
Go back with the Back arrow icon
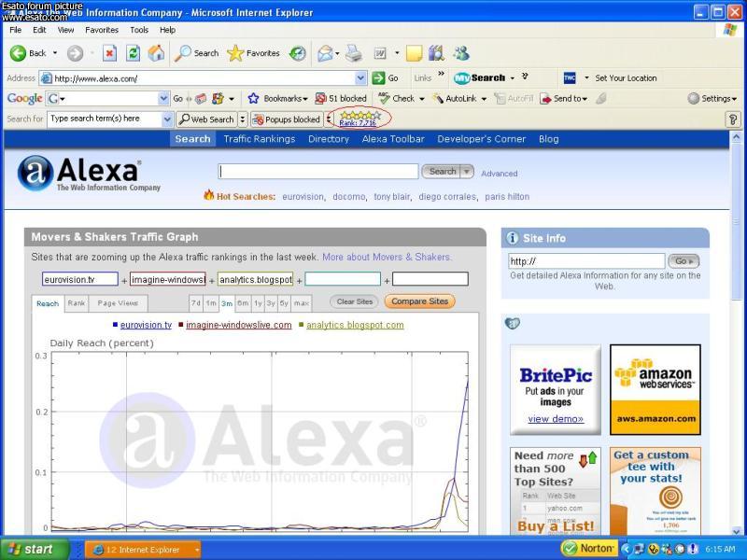[18, 53]
